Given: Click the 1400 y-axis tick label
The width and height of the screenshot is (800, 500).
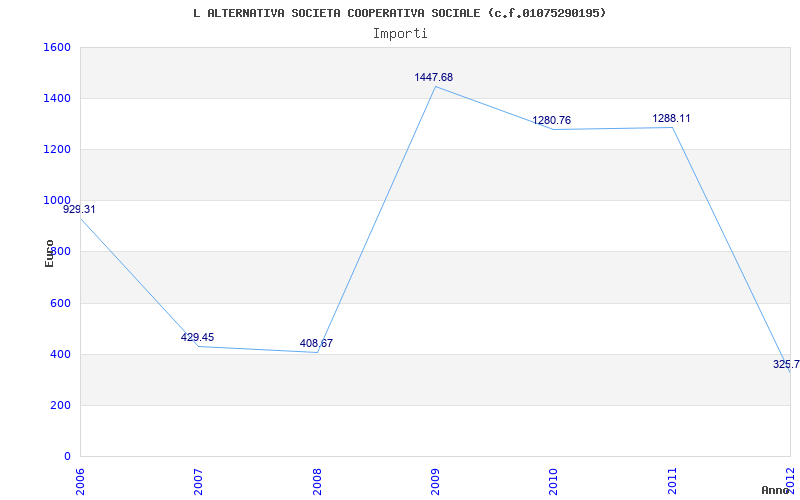Looking at the screenshot, I should point(57,98).
